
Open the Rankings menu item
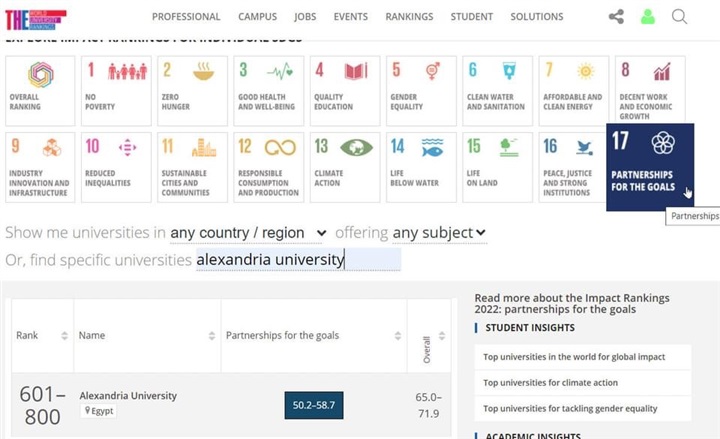click(x=410, y=17)
